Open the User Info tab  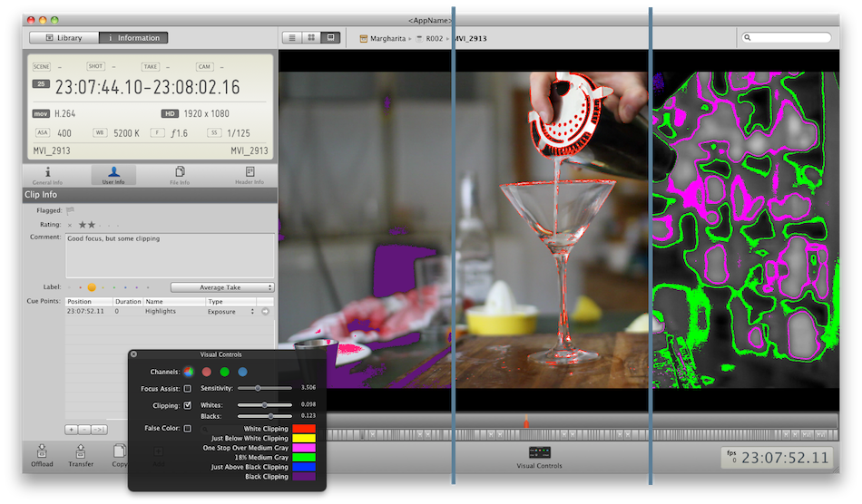[113, 176]
